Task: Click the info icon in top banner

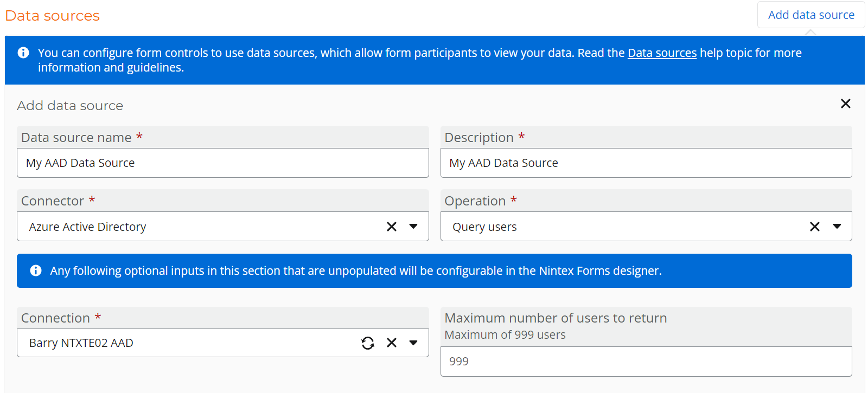Action: 23,53
